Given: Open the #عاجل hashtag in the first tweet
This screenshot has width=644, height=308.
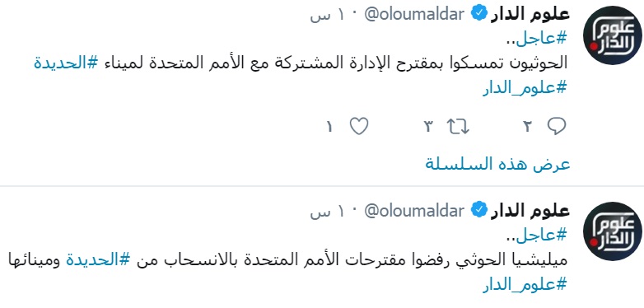Looking at the screenshot, I should click(x=535, y=39).
